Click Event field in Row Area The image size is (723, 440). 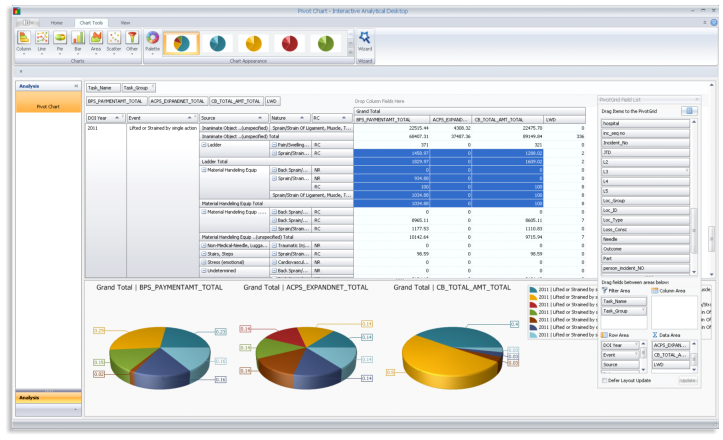coord(620,355)
